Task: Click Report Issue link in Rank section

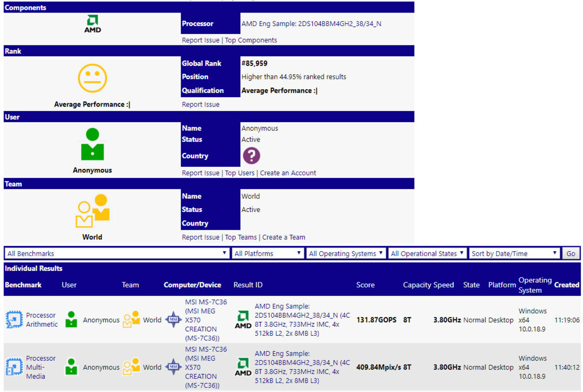Action: (200, 105)
